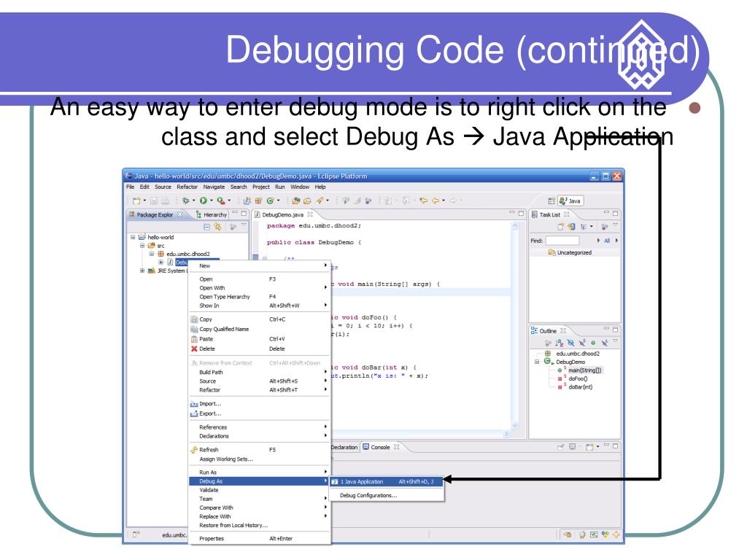The height and width of the screenshot is (560, 747).
Task: Click Hide Static Members icon in Outline
Action: 582,343
